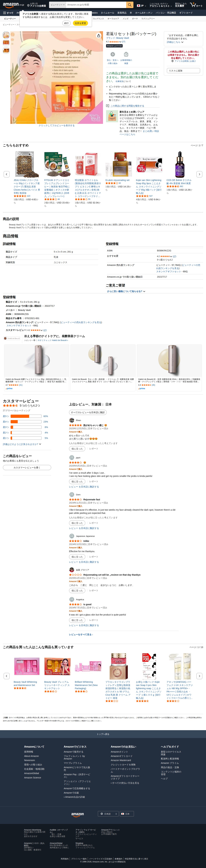Viewport: 206px width, 868px height.
Task: Click the Amazon.co.jp logo in header
Action: coord(13,5)
